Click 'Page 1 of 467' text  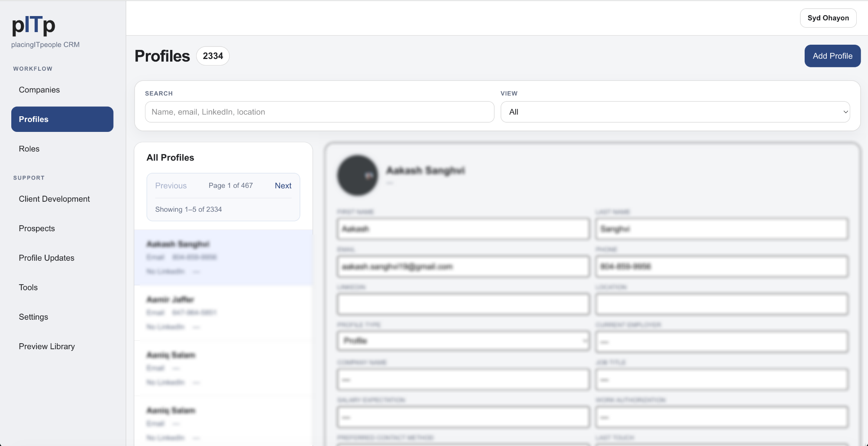click(x=230, y=186)
